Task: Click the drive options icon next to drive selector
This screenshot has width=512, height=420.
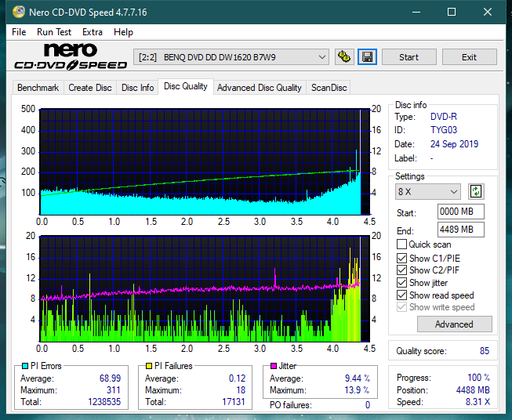Action: 344,57
